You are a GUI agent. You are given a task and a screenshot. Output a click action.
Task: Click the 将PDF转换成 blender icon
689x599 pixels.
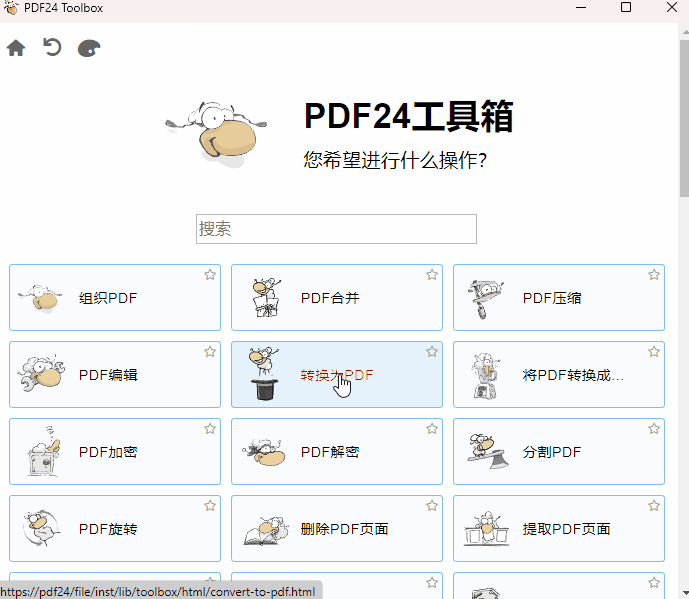point(485,375)
